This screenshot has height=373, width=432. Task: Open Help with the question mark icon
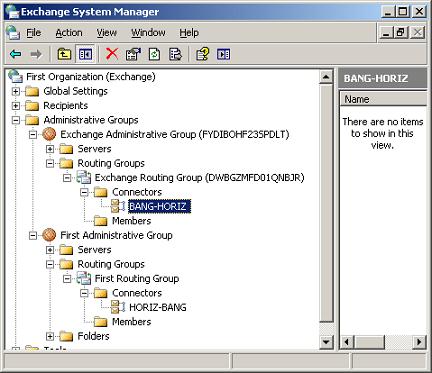(202, 54)
